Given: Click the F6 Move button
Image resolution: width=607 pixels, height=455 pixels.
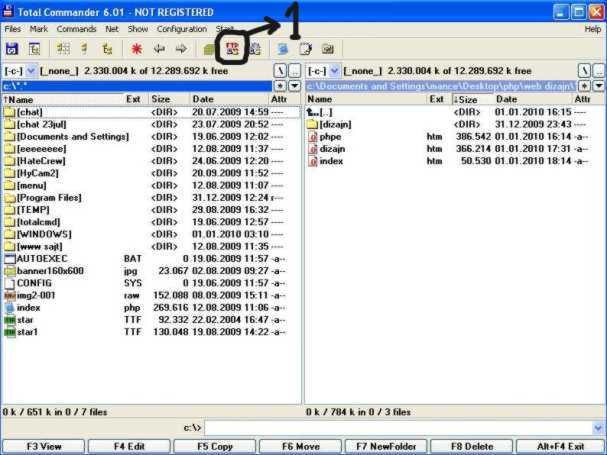Looking at the screenshot, I should click(301, 446).
